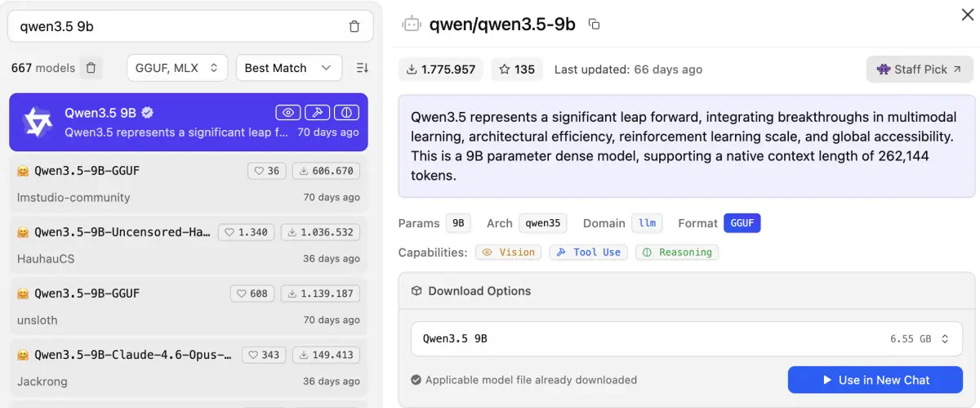Click the 1.775.957 downloads counter
This screenshot has height=408, width=980.
(x=441, y=69)
